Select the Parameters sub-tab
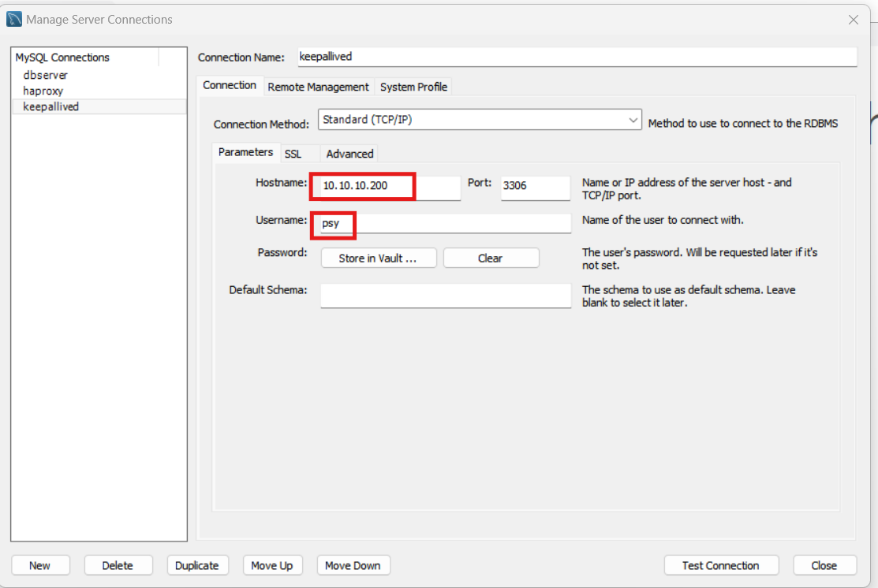Viewport: 878px width, 588px height. click(245, 152)
